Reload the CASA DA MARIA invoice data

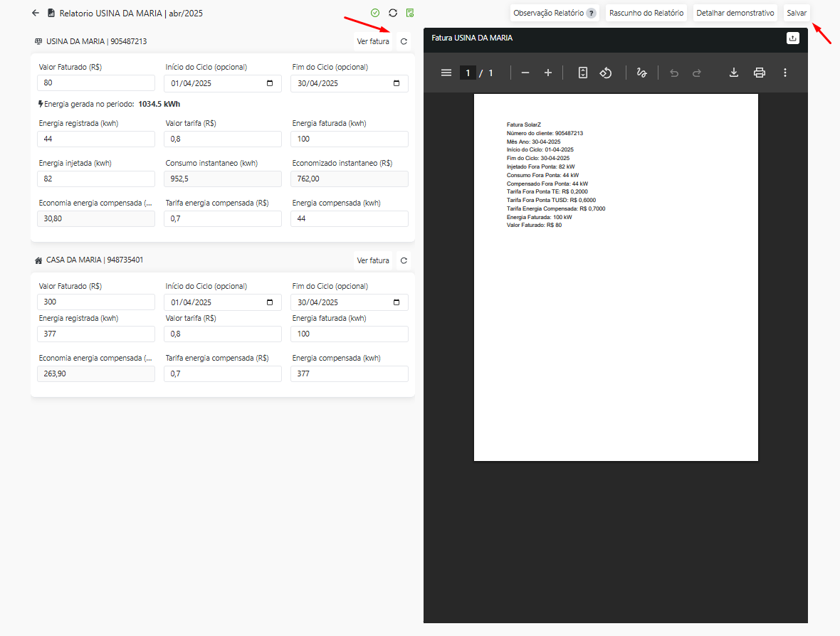coord(404,261)
